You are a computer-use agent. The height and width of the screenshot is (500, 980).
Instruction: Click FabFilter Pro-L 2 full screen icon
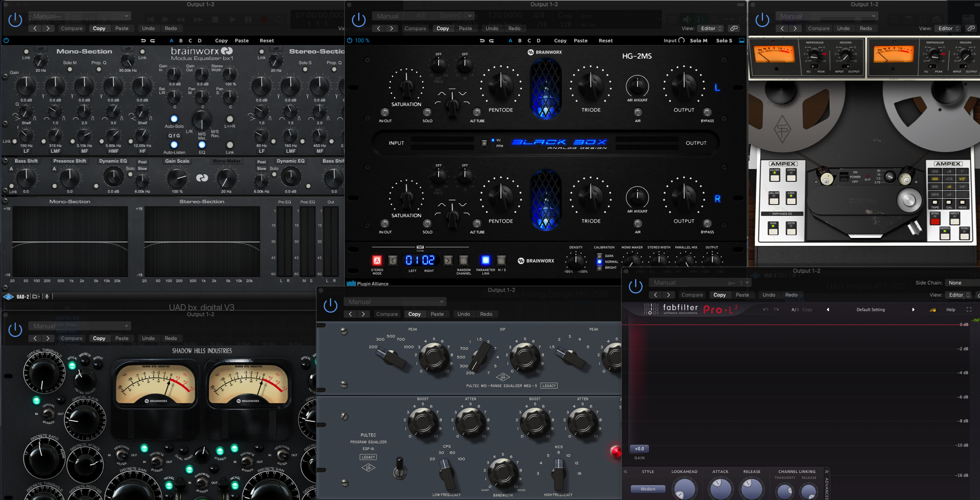[969, 310]
